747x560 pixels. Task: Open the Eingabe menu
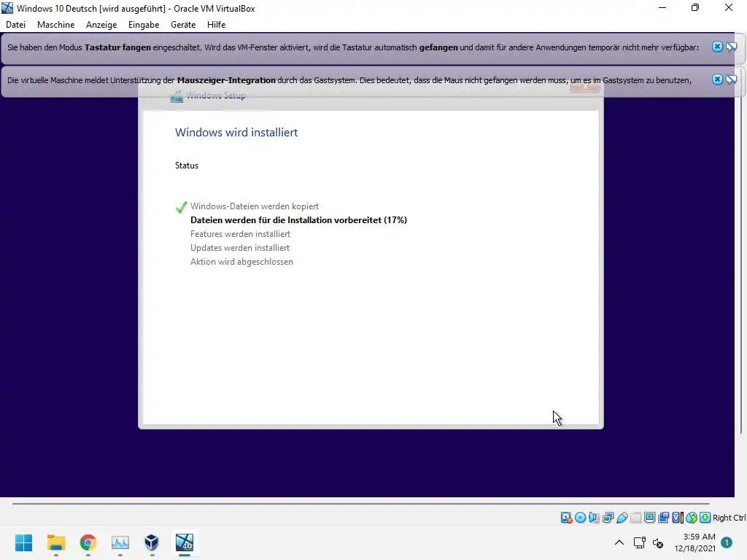pyautogui.click(x=144, y=25)
